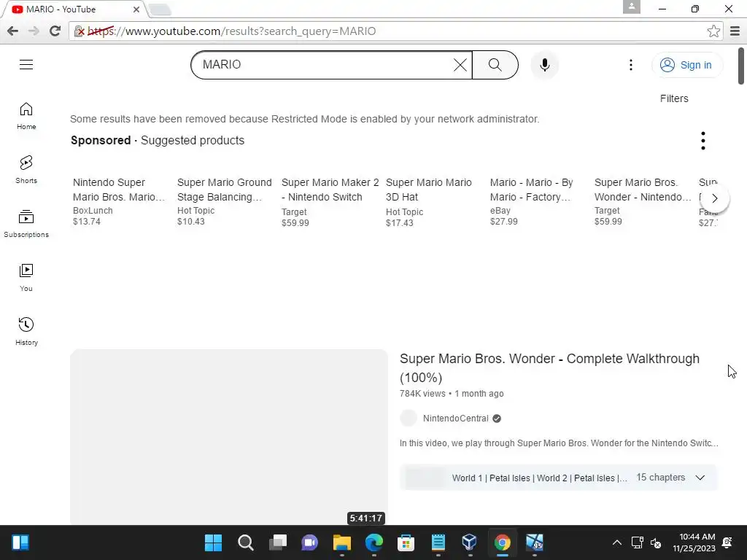Open File Explorer from taskbar
This screenshot has height=560, width=747.
coord(341,542)
